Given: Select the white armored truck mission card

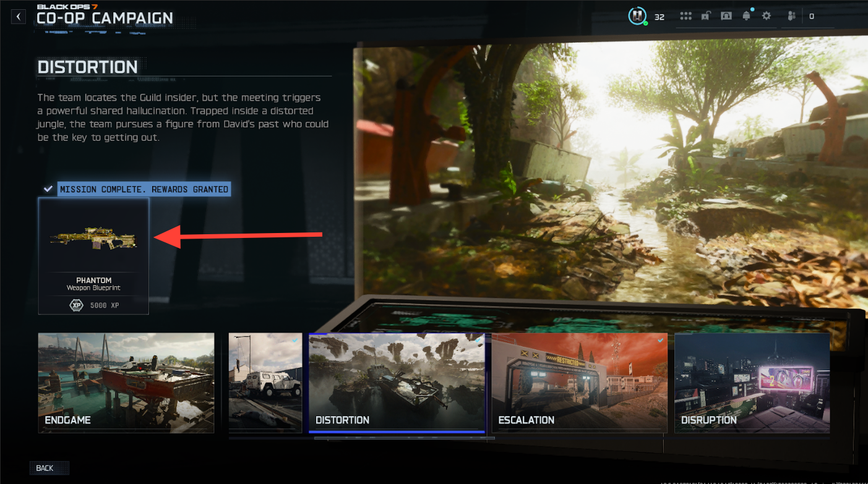Looking at the screenshot, I should [265, 383].
